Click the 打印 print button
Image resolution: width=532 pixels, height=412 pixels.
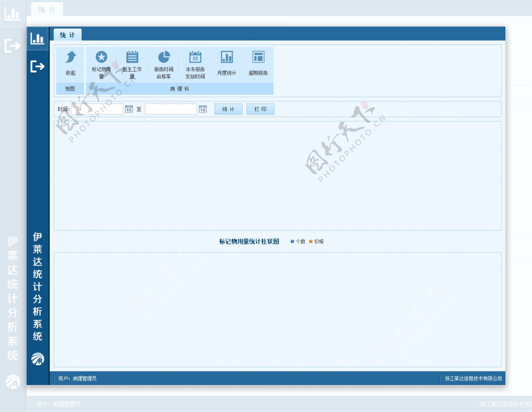click(x=260, y=109)
